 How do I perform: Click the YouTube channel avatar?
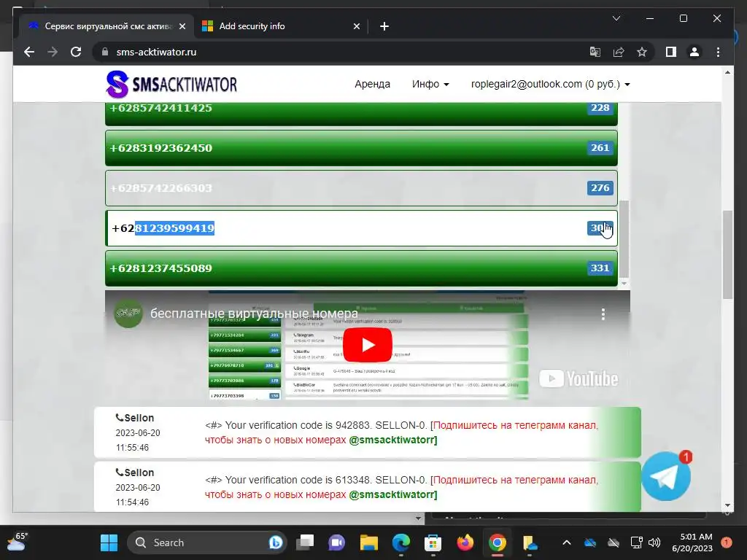[x=128, y=314]
